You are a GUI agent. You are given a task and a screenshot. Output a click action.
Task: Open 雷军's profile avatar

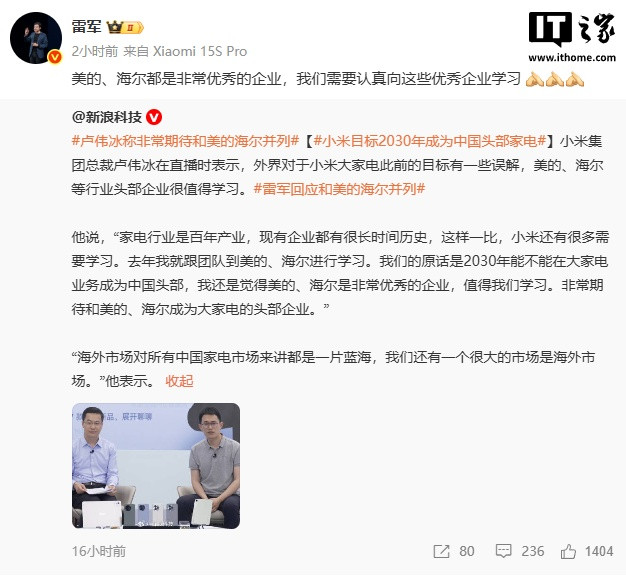click(x=36, y=38)
